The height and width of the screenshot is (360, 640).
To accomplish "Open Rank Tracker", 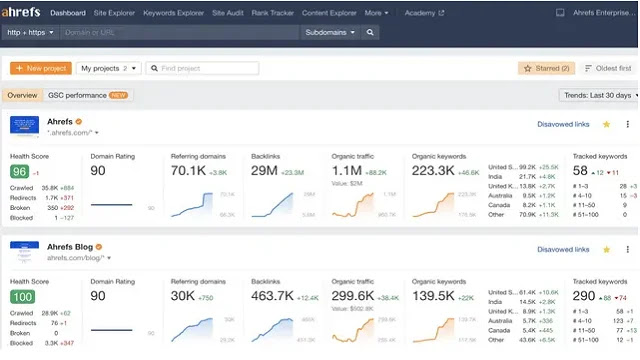I will [x=273, y=13].
